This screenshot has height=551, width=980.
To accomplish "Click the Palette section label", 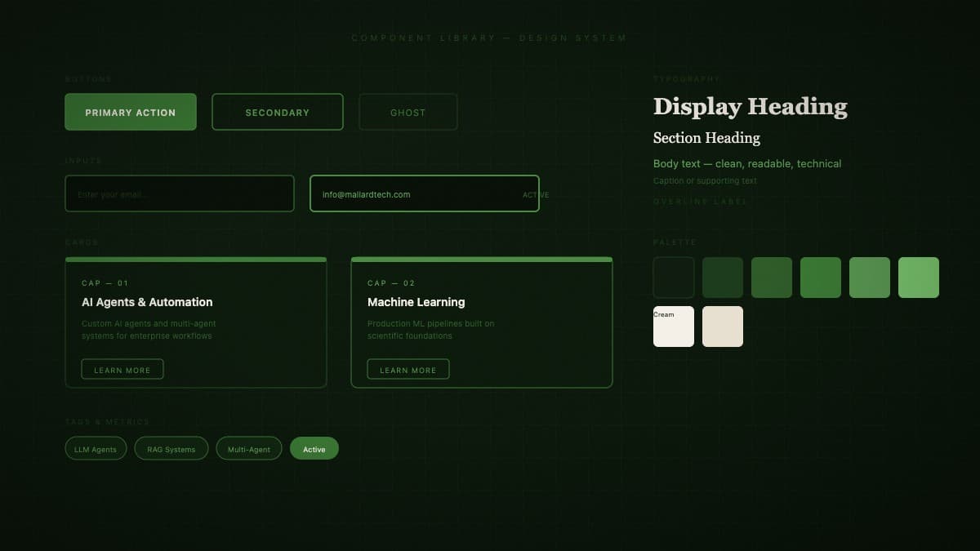I will (675, 242).
